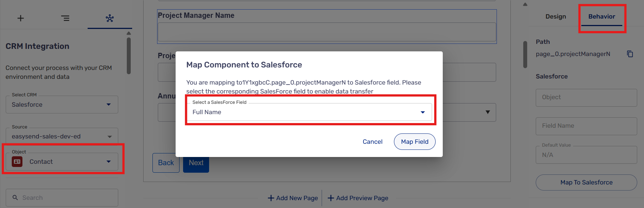Image resolution: width=644 pixels, height=208 pixels.
Task: Click the Add Preview Page plus icon
Action: pos(331,198)
